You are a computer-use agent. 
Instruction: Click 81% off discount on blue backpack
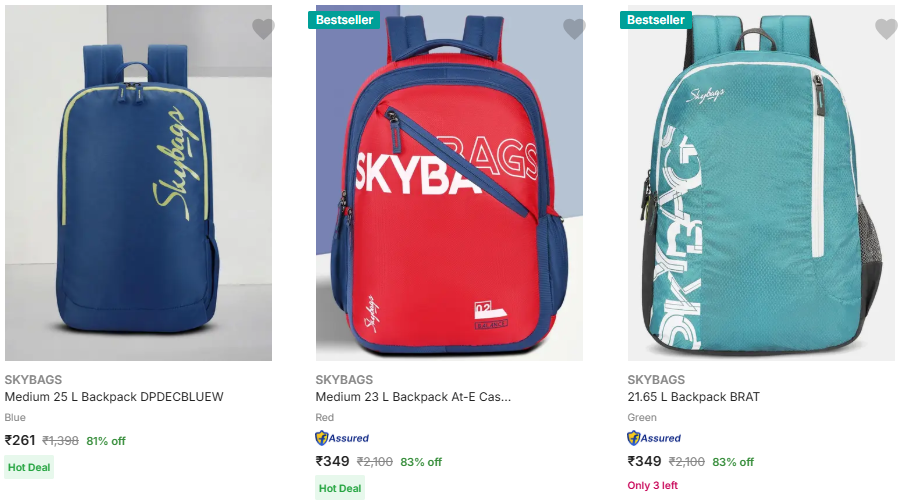[x=106, y=441]
